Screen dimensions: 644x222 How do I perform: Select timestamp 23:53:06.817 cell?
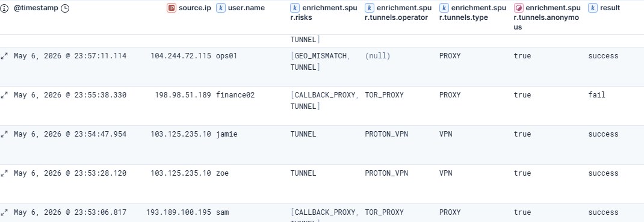[x=70, y=212]
